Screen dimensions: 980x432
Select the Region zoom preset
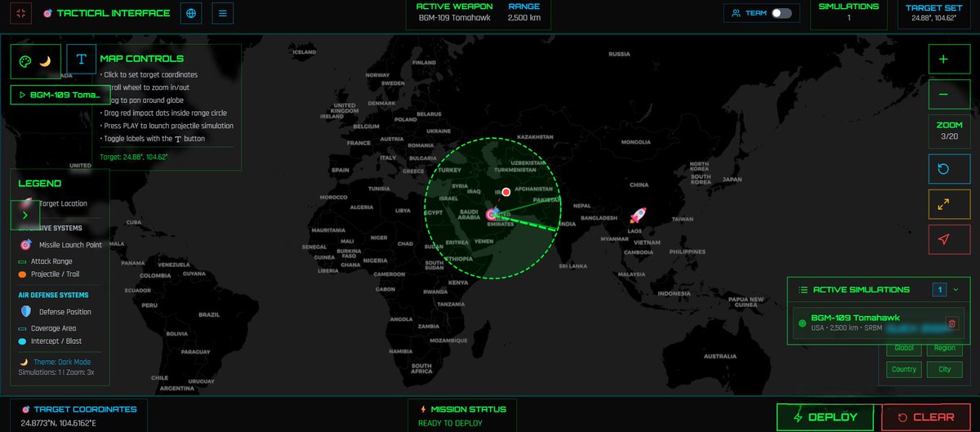tap(944, 349)
